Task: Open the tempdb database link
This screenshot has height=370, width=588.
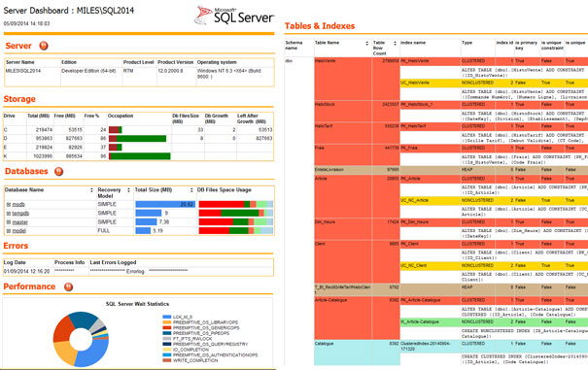Action: tap(20, 214)
